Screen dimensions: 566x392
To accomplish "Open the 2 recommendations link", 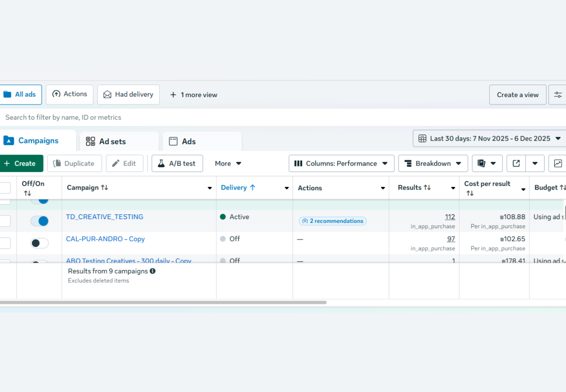I will (x=333, y=221).
